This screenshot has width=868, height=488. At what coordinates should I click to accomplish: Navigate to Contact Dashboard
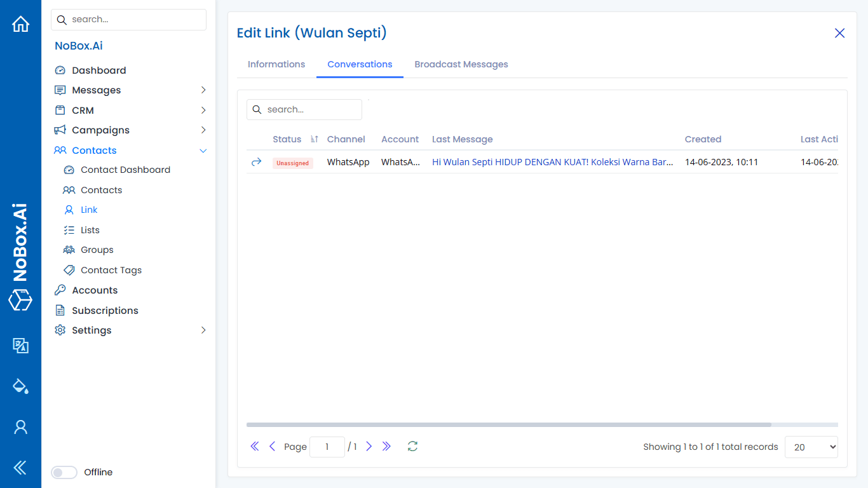coord(125,170)
